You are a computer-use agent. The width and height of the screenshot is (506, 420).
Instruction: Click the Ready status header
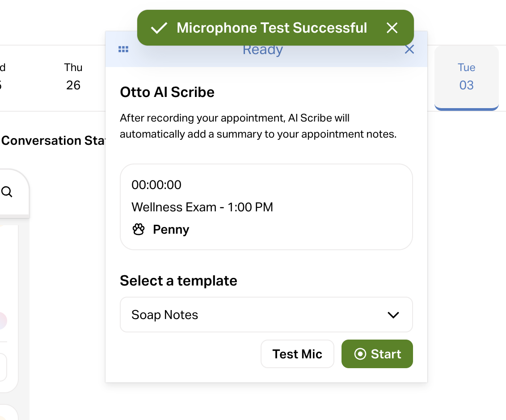tap(263, 50)
